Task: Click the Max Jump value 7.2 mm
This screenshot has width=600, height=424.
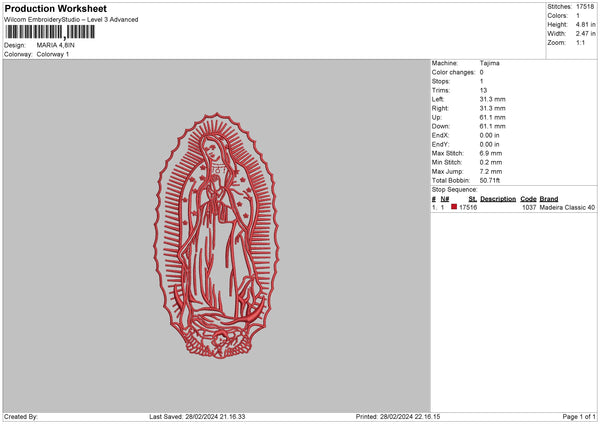Action: (x=491, y=171)
